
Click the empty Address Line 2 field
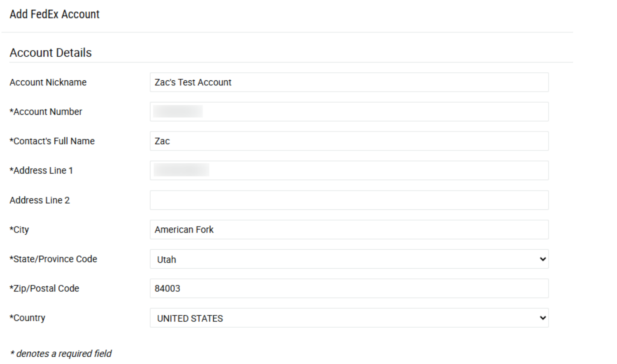(x=349, y=200)
